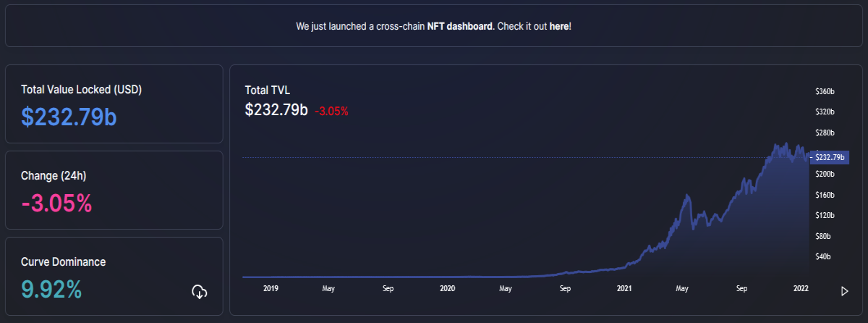Click the download CSV cloud icon
This screenshot has width=868, height=323.
click(200, 292)
